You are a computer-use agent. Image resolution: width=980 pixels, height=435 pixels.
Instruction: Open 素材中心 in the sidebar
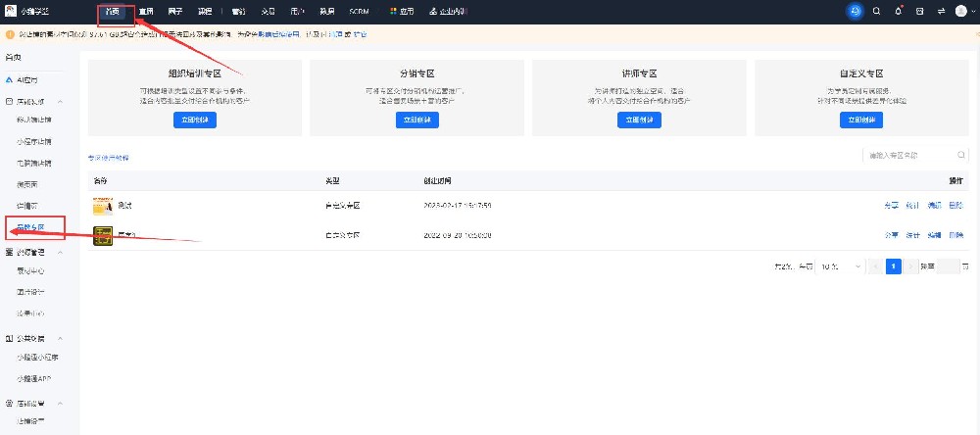pos(31,271)
